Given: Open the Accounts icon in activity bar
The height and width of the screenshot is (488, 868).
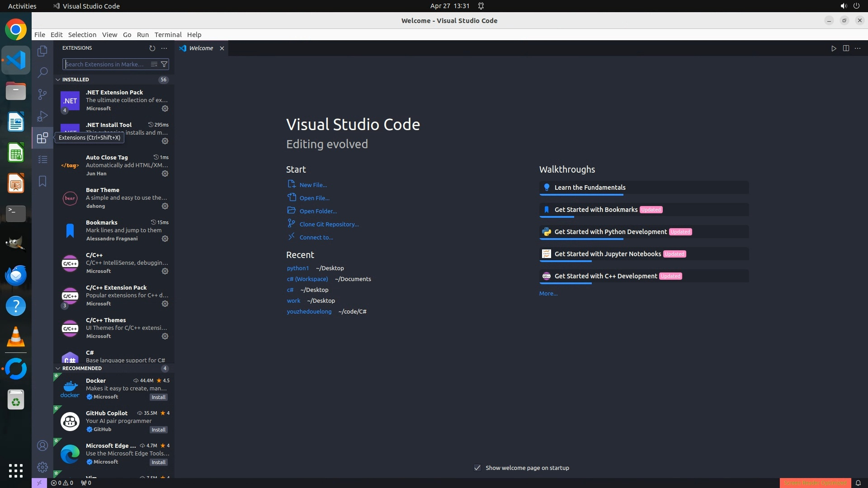Looking at the screenshot, I should [x=42, y=446].
